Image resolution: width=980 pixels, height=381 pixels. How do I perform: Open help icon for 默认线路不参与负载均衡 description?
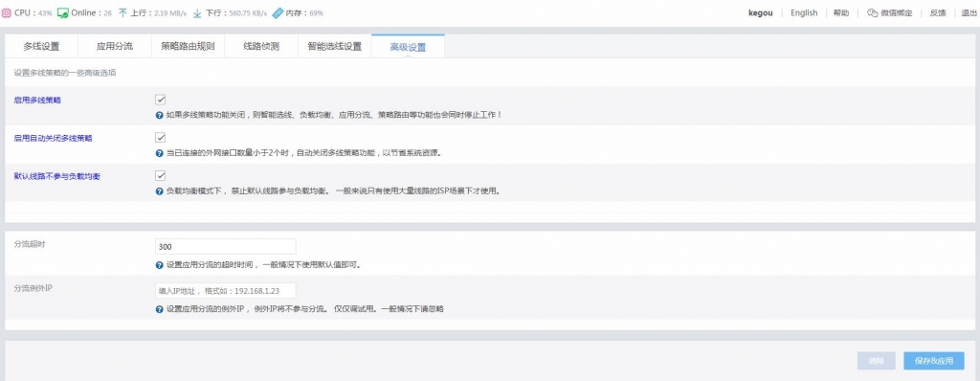pos(160,190)
